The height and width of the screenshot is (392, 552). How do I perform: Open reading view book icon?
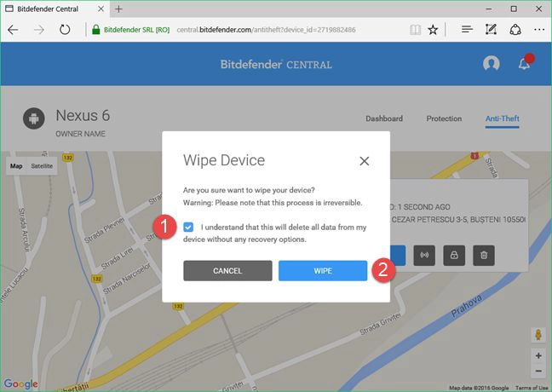pyautogui.click(x=416, y=30)
